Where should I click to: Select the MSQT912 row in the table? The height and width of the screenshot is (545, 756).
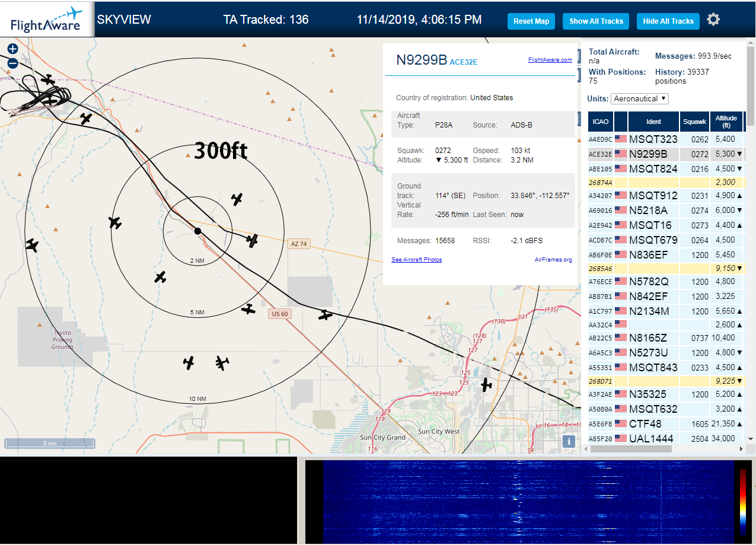tap(666, 196)
